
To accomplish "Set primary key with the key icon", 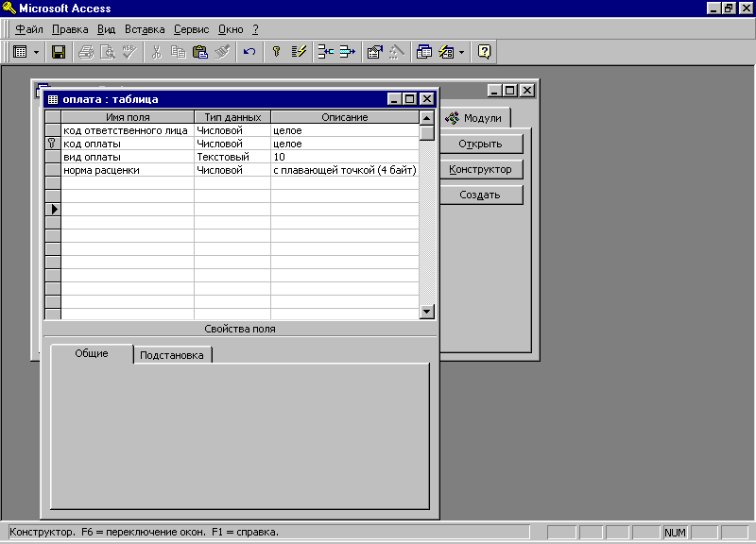I will coord(276,52).
